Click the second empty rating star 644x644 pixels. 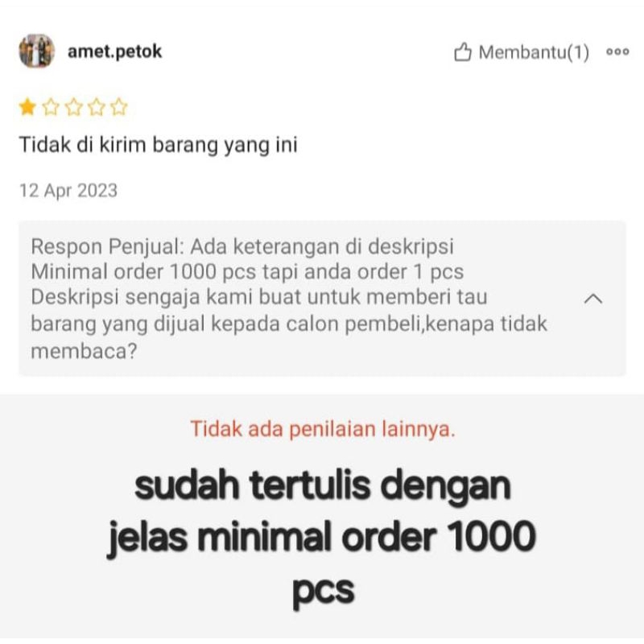tap(51, 107)
